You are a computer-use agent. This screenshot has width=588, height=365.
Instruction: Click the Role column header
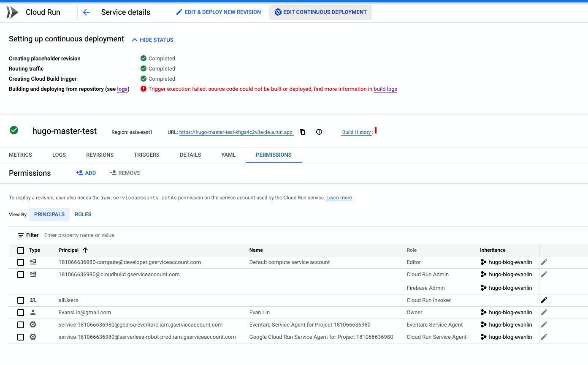412,251
